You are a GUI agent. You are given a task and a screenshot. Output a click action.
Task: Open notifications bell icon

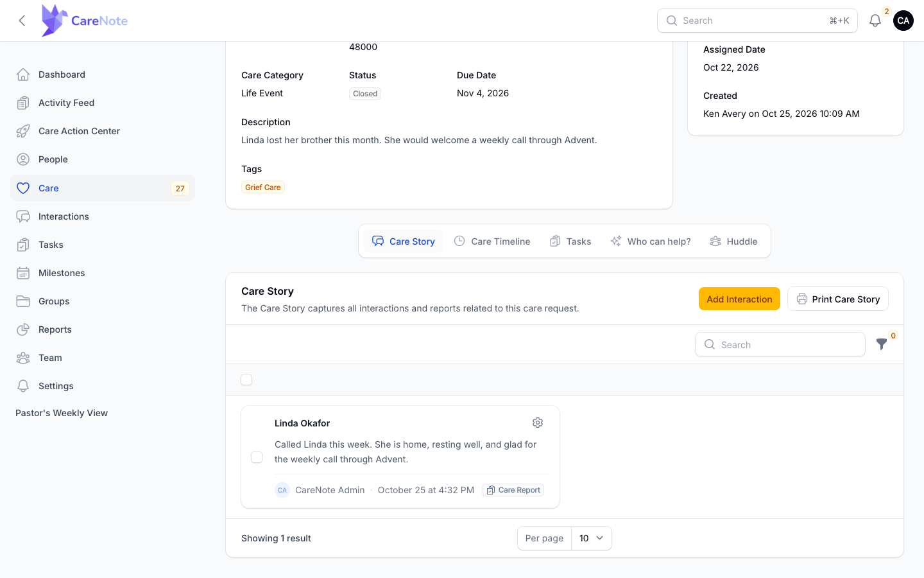click(x=875, y=21)
